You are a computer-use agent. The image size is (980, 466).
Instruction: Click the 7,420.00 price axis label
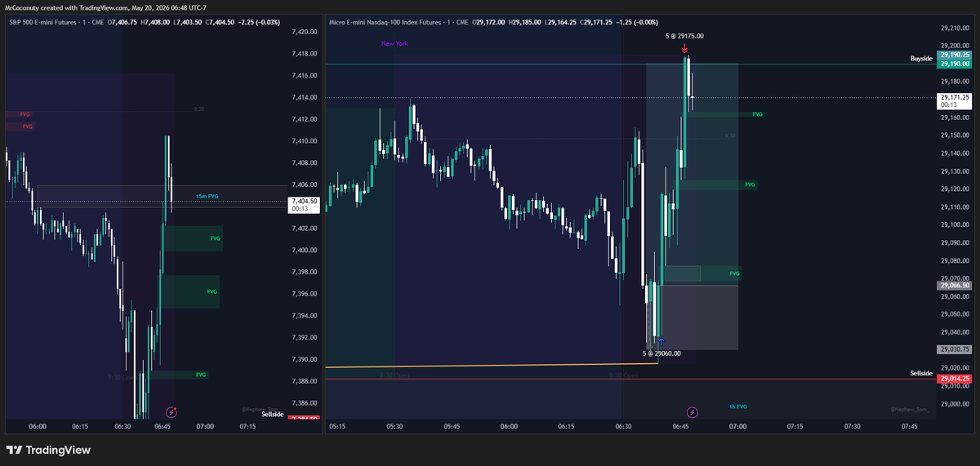(304, 32)
